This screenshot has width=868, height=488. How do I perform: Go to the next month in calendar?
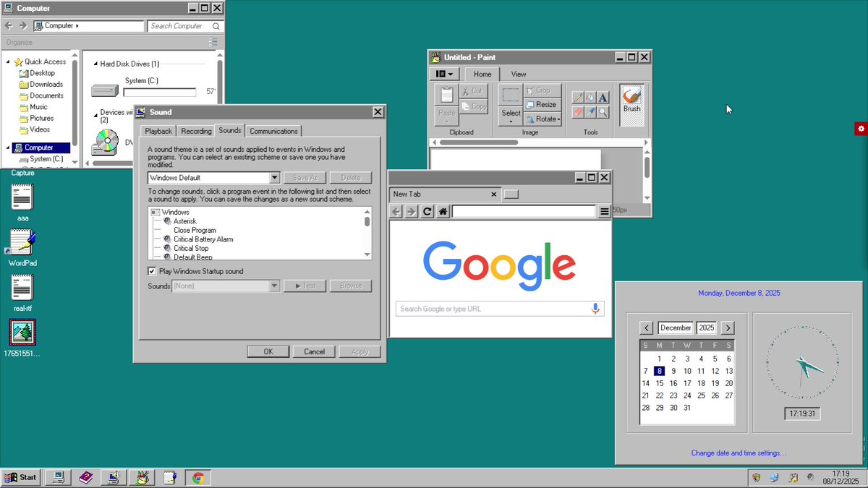coord(728,328)
